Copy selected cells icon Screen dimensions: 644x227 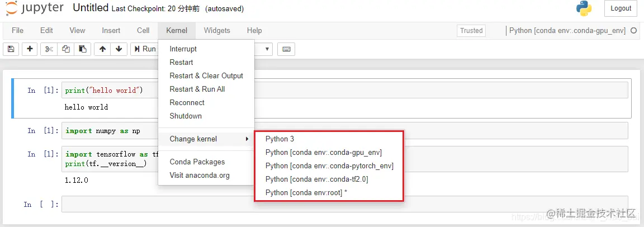(x=66, y=49)
